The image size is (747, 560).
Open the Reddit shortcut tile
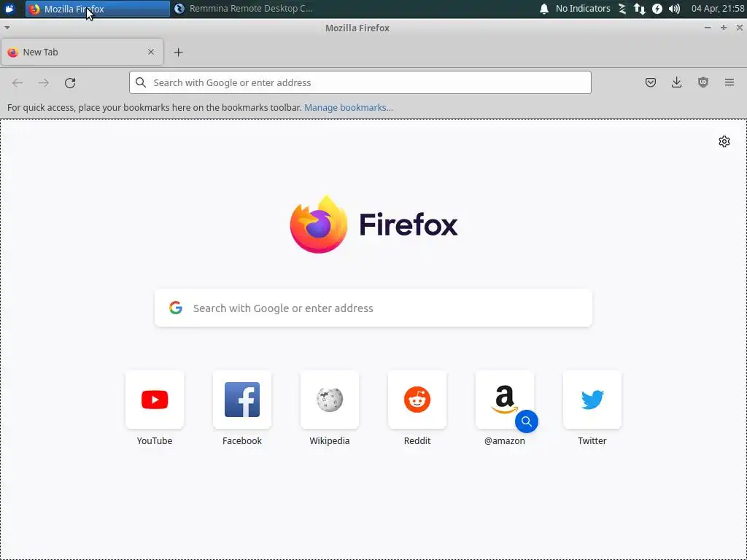tap(417, 400)
